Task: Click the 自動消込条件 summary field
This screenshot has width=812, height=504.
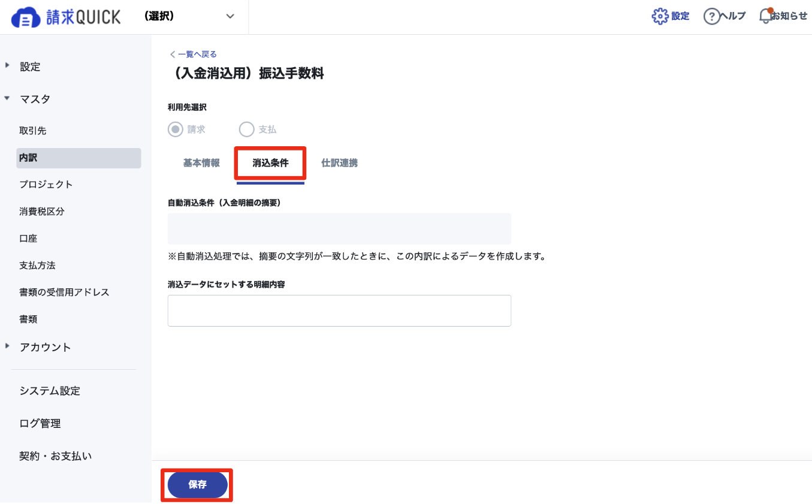Action: 339,228
